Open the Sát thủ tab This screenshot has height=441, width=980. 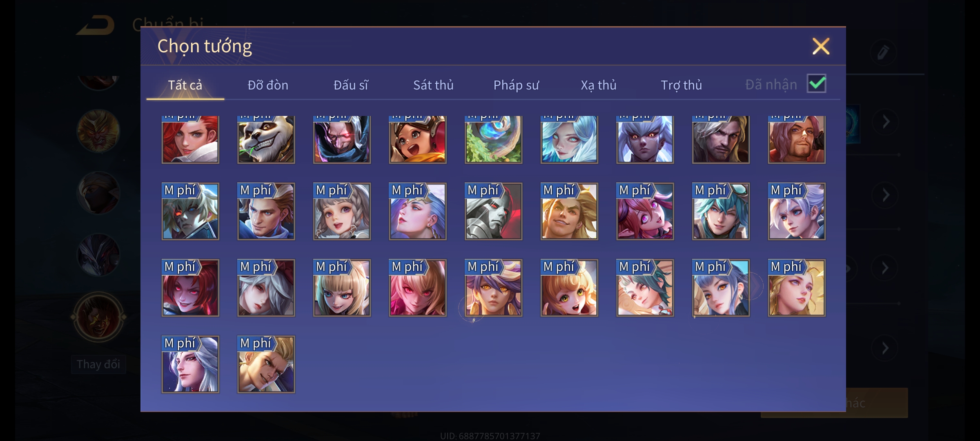433,85
